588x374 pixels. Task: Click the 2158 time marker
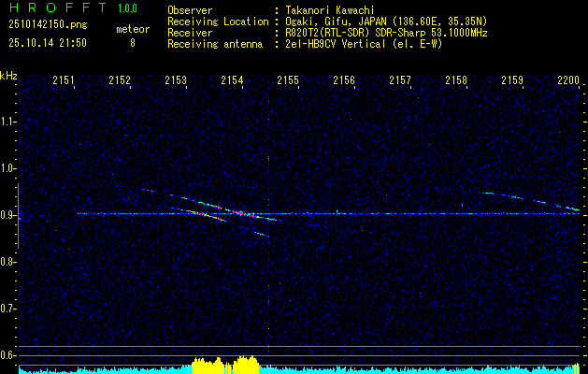[x=456, y=80]
